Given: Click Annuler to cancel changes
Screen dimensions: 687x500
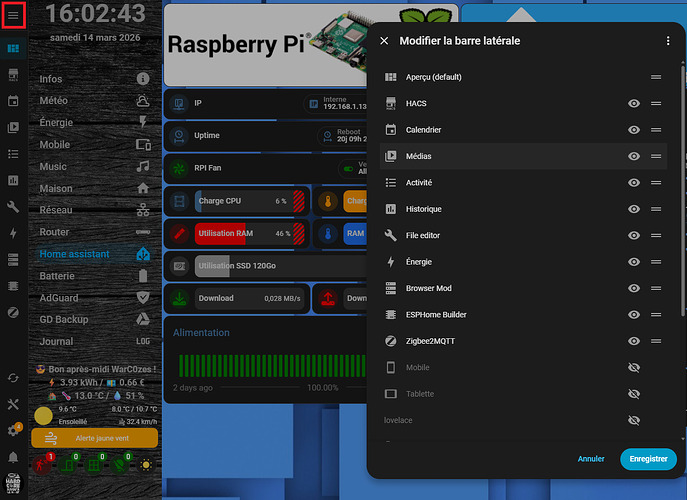Looking at the screenshot, I should [x=591, y=459].
